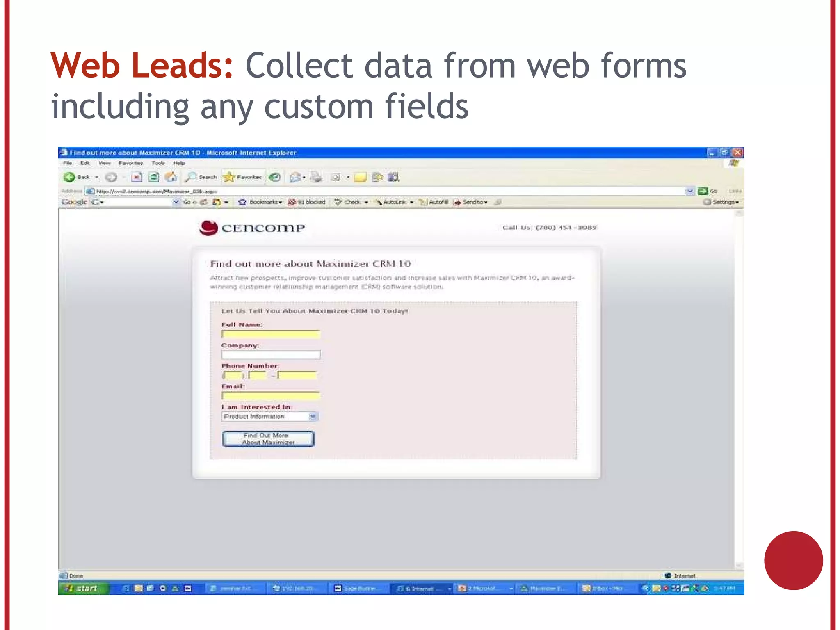Click the Forward arrow button
The image size is (840, 630).
pos(111,177)
